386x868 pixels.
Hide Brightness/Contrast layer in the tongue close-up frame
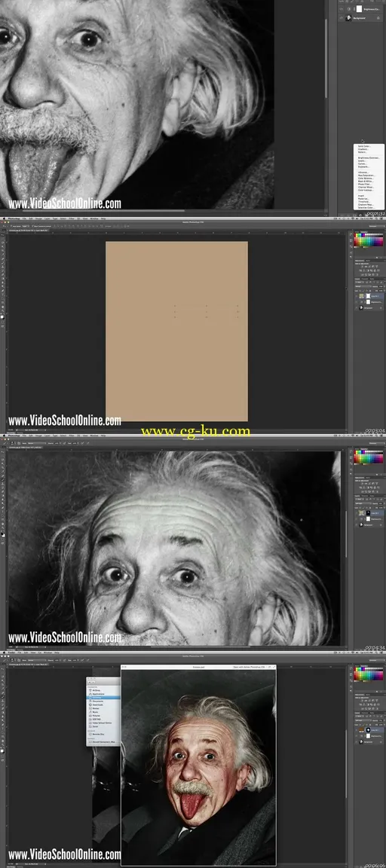[341, 9]
